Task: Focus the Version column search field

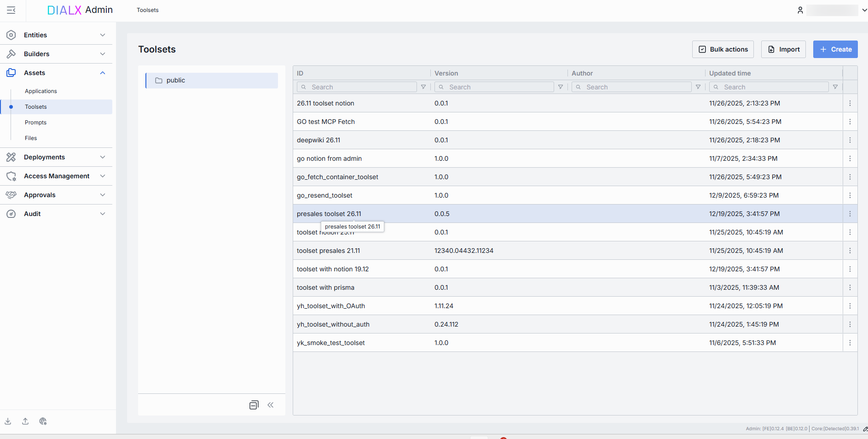Action: (494, 87)
